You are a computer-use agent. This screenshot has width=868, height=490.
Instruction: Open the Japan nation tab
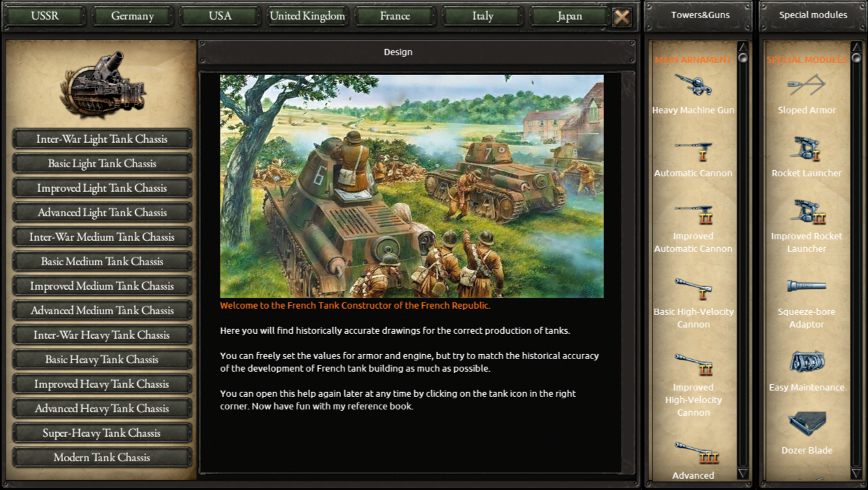point(569,16)
